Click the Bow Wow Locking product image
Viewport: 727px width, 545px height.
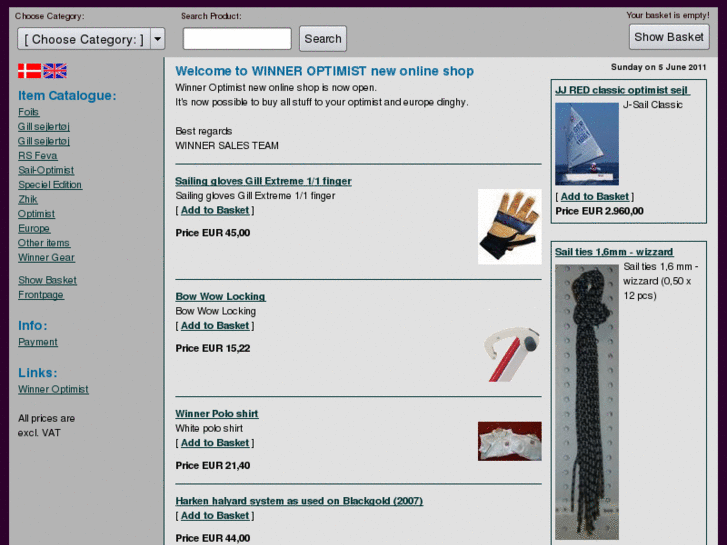click(512, 354)
